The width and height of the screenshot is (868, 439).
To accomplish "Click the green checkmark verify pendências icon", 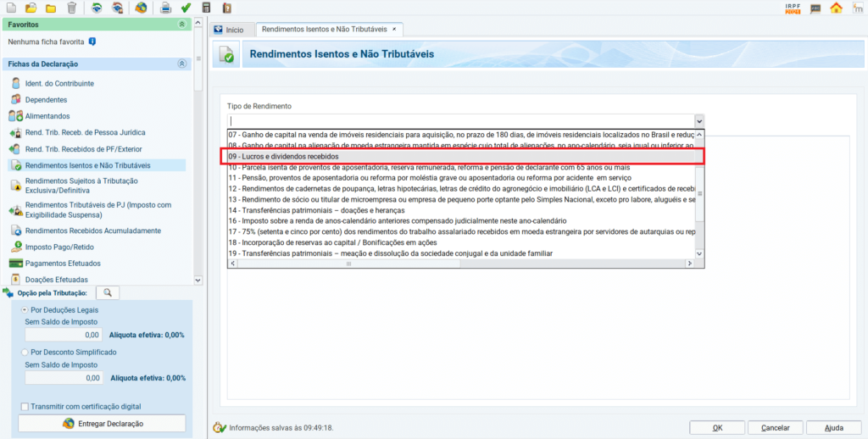I will click(186, 8).
